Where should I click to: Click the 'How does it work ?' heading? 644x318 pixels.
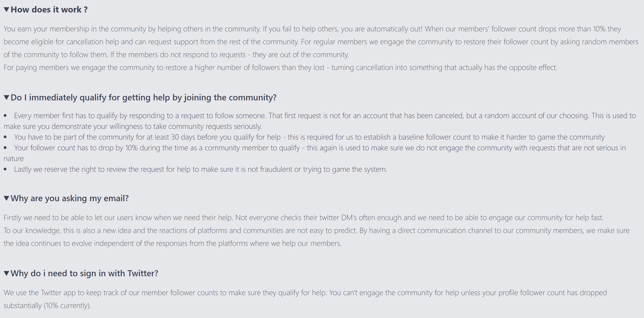point(49,10)
